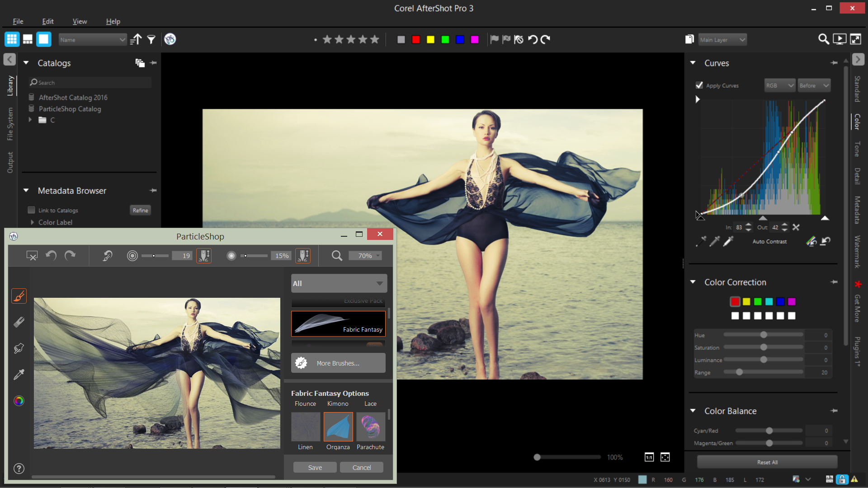Screen dimensions: 868x488
Task: Switch to thumbnail grid view
Action: 12,39
